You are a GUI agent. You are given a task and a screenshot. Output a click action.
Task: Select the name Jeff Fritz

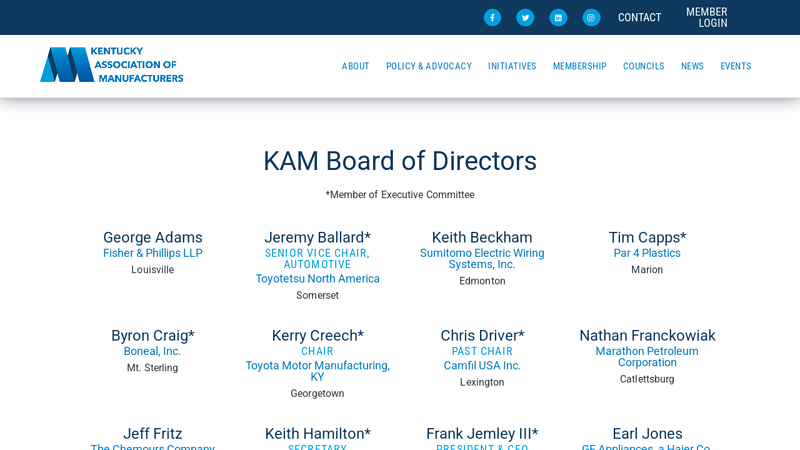click(x=153, y=433)
